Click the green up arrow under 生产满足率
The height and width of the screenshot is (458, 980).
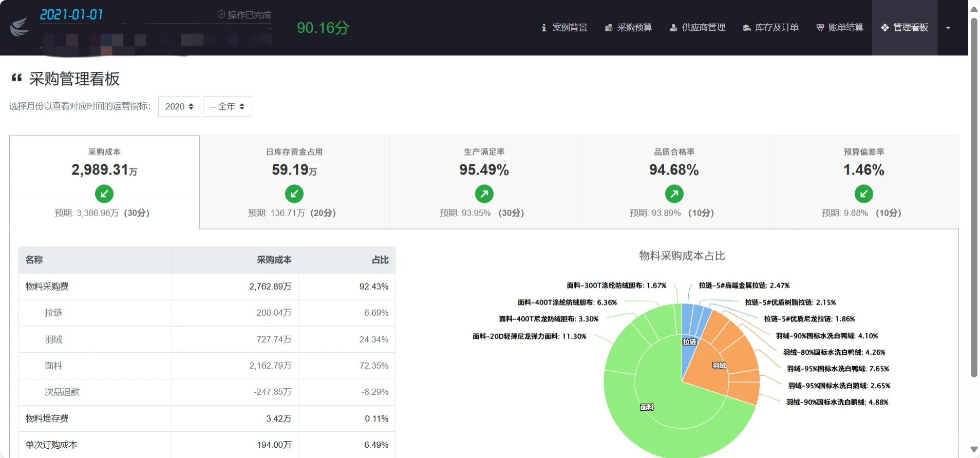[x=484, y=194]
